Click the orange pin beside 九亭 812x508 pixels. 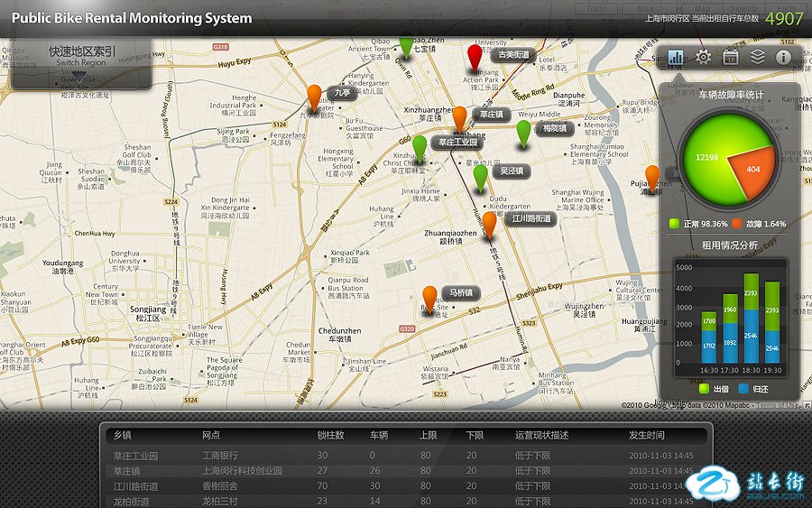[x=314, y=95]
